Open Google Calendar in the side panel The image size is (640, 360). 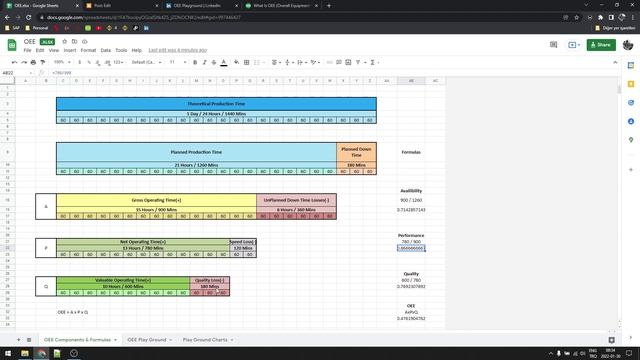pos(631,65)
